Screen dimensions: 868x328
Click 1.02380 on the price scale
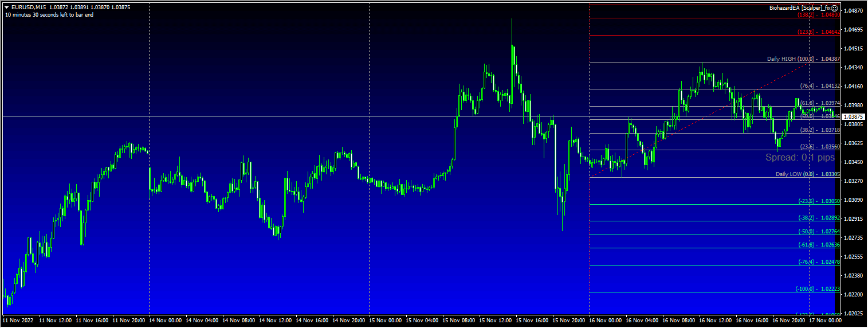(854, 276)
